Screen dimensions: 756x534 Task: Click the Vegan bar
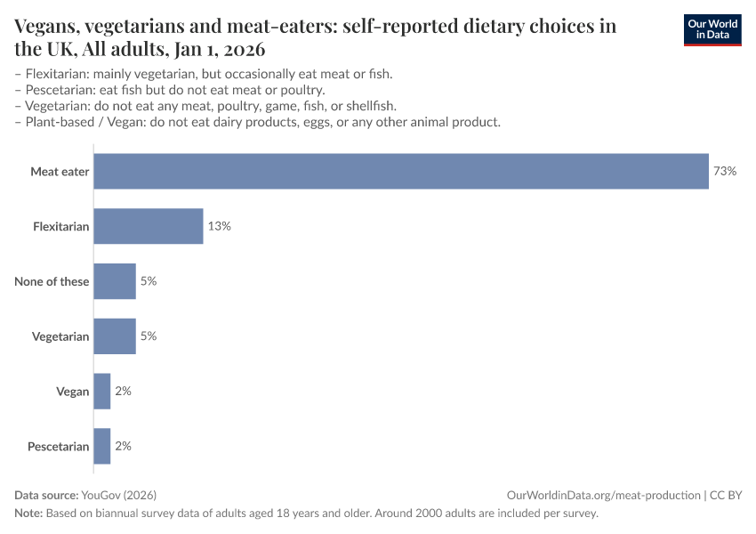point(102,392)
